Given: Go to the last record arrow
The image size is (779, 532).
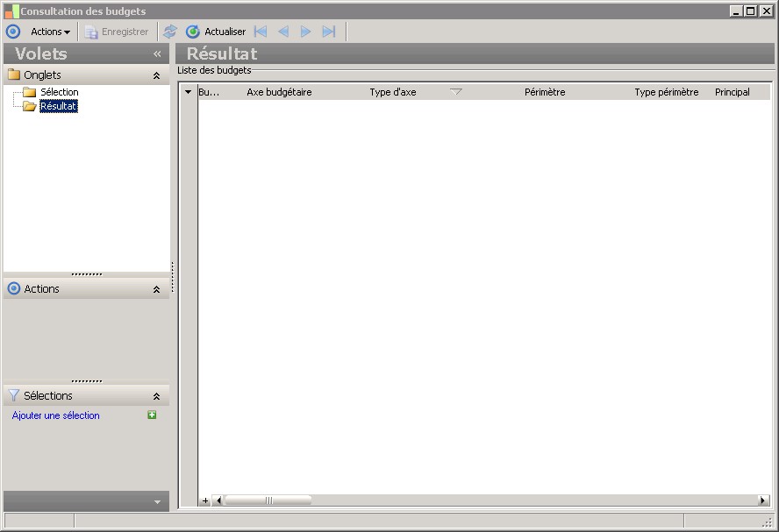Looking at the screenshot, I should point(329,32).
